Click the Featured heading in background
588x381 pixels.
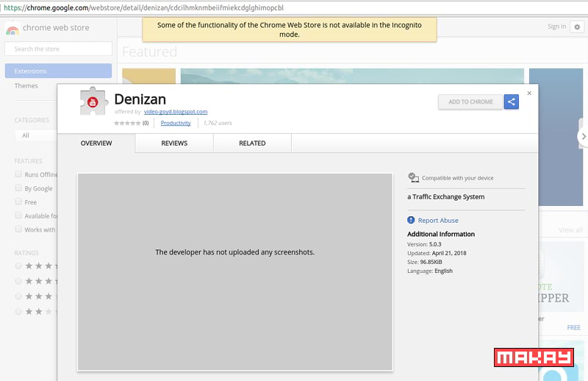pos(150,51)
